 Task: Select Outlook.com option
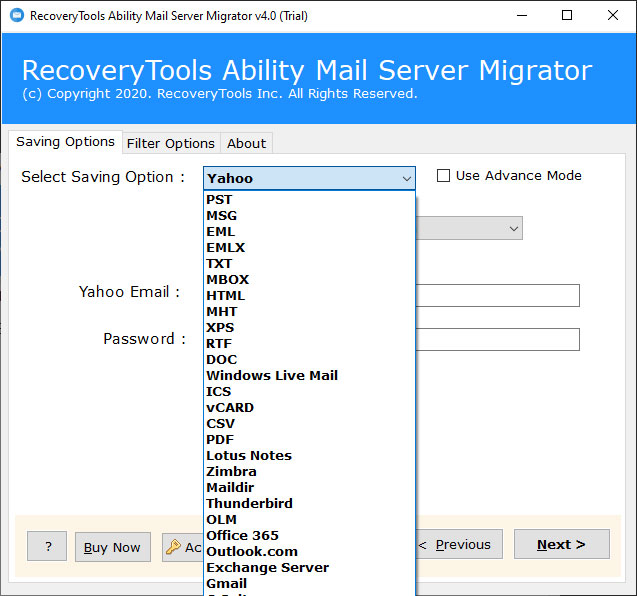click(x=309, y=551)
